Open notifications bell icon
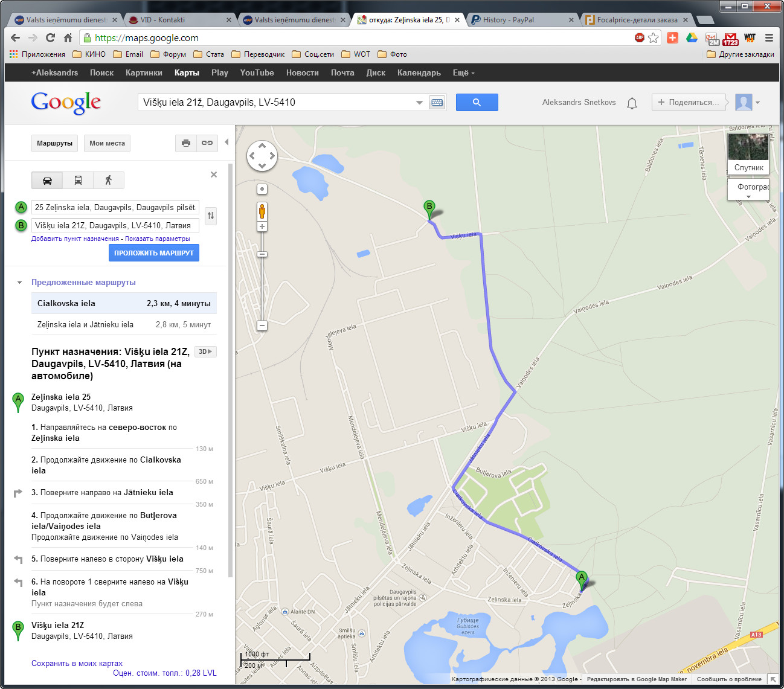Viewport: 784px width, 689px height. 632,103
